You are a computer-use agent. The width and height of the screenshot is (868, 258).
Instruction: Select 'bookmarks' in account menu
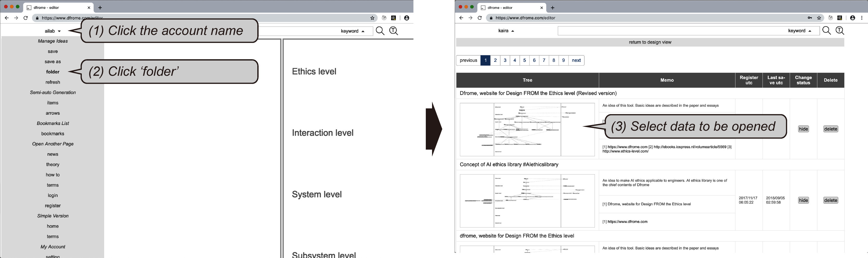point(53,134)
